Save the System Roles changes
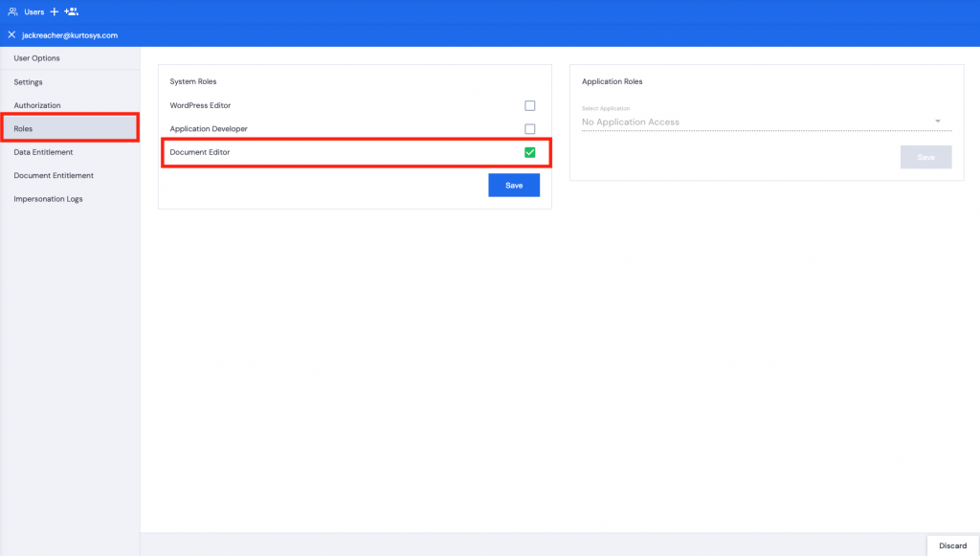 pos(514,185)
